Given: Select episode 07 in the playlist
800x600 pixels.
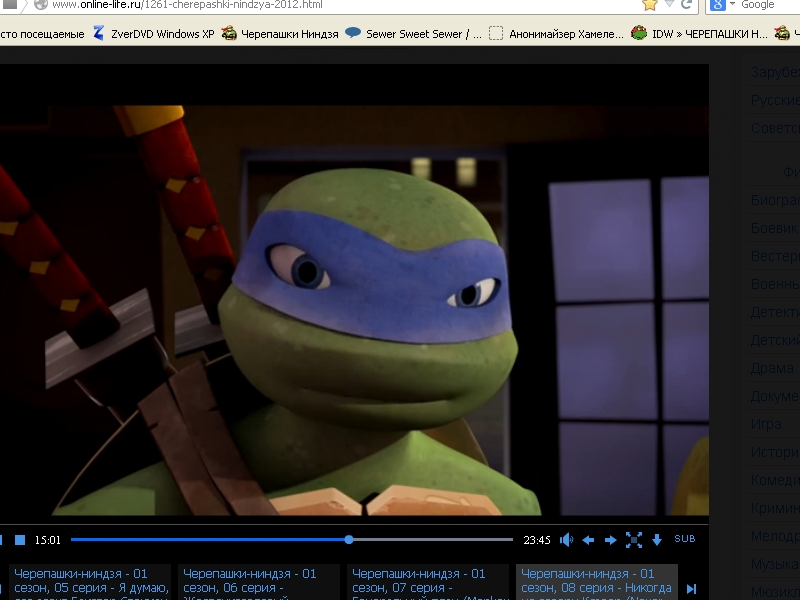Looking at the screenshot, I should (428, 582).
